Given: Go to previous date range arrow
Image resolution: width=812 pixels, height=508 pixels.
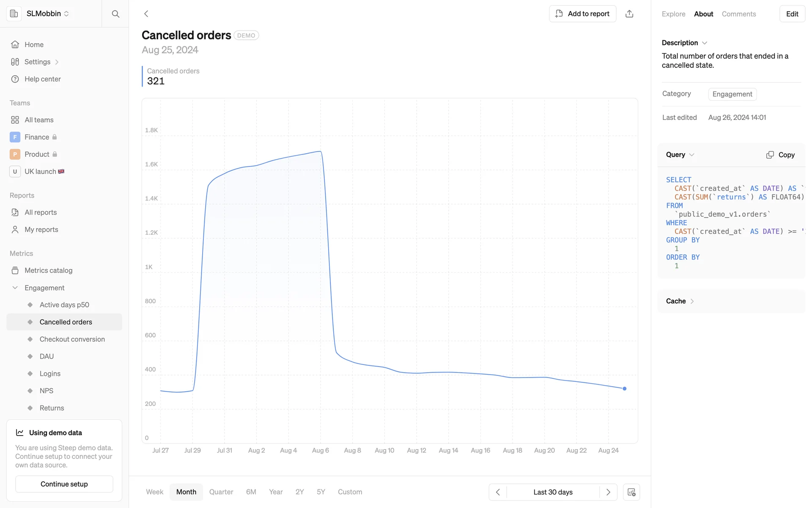Looking at the screenshot, I should (x=498, y=492).
